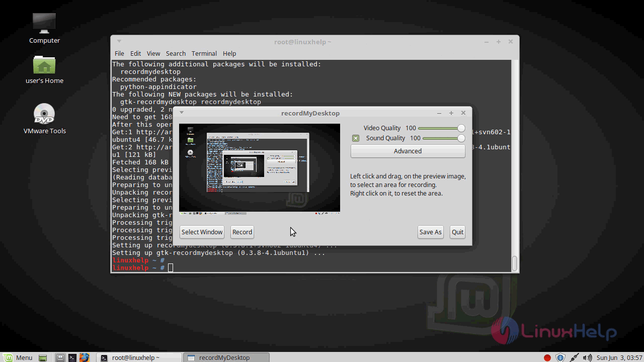Viewport: 644px width, 362px height.
Task: Click the Show Desktop panel icon
Action: click(43, 358)
